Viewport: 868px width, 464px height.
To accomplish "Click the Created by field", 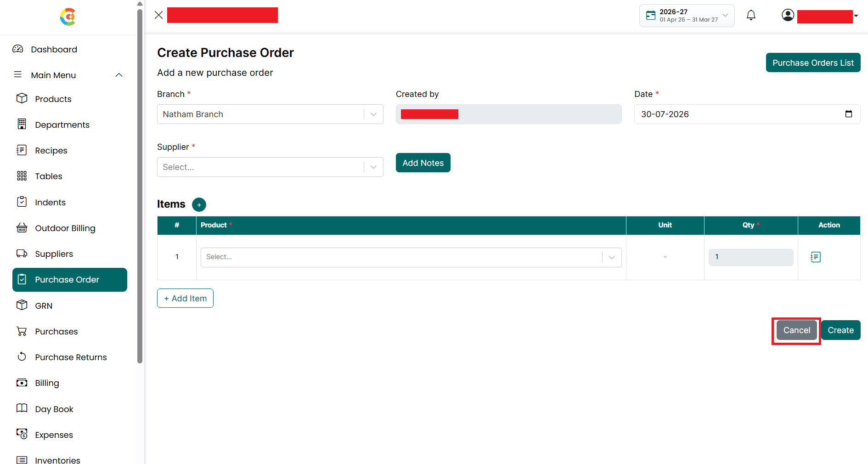I will coord(508,114).
